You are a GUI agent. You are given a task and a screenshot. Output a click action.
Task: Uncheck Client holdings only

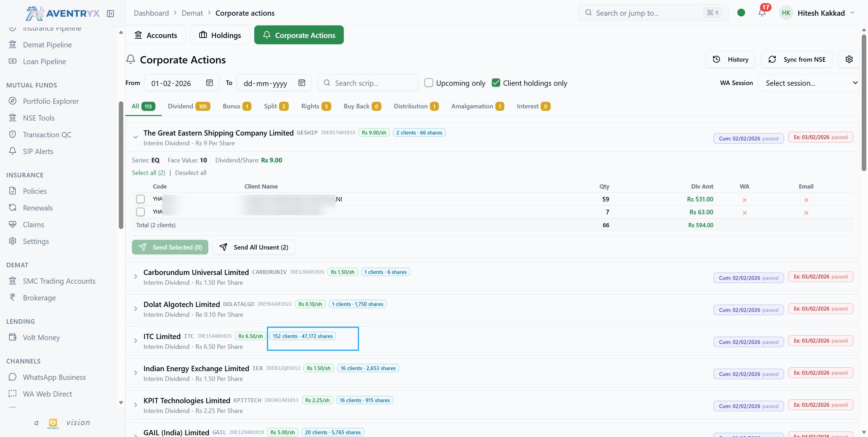pyautogui.click(x=496, y=83)
